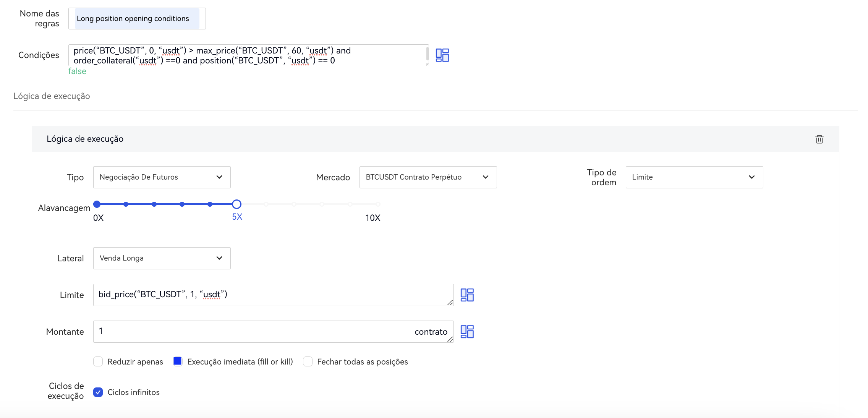Open the Tipo de ordem Limite dropdown
Image resolution: width=868 pixels, height=418 pixels.
[x=694, y=177]
